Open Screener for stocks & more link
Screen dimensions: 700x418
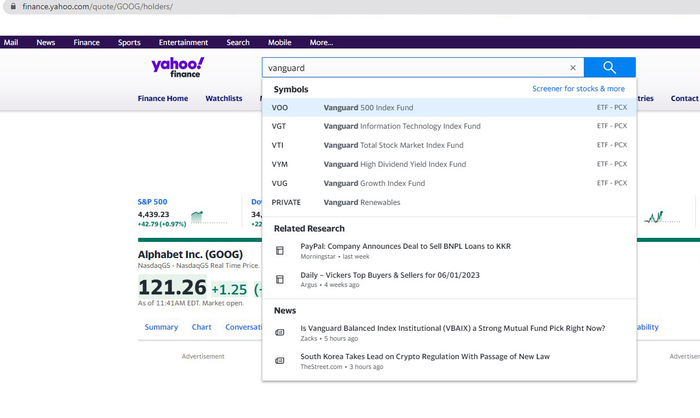pyautogui.click(x=578, y=89)
